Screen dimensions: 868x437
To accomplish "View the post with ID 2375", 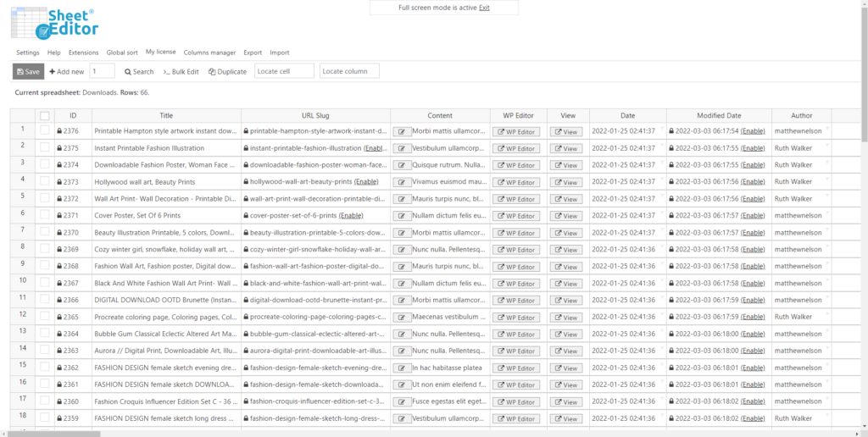I will pos(565,149).
